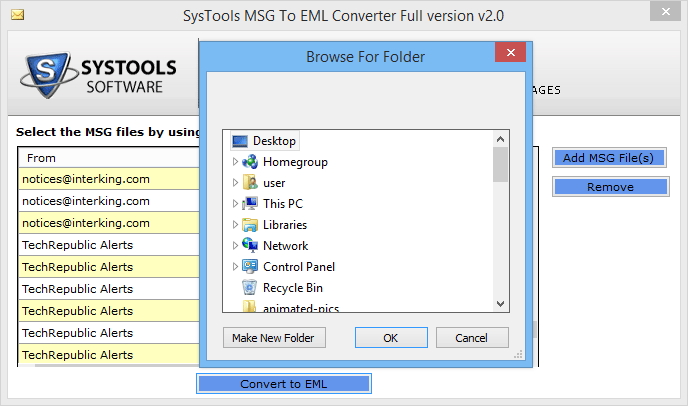Expand the user tree node
The height and width of the screenshot is (406, 688).
[x=235, y=183]
